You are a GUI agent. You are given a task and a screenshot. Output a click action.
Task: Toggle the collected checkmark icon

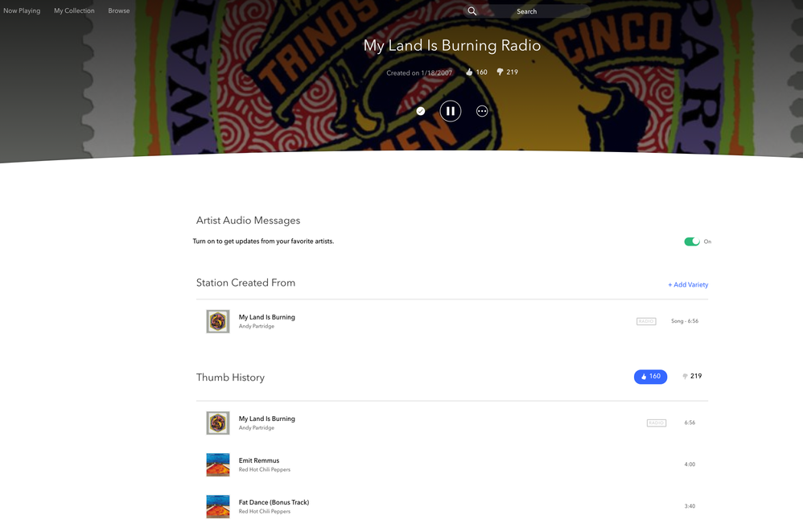click(420, 111)
